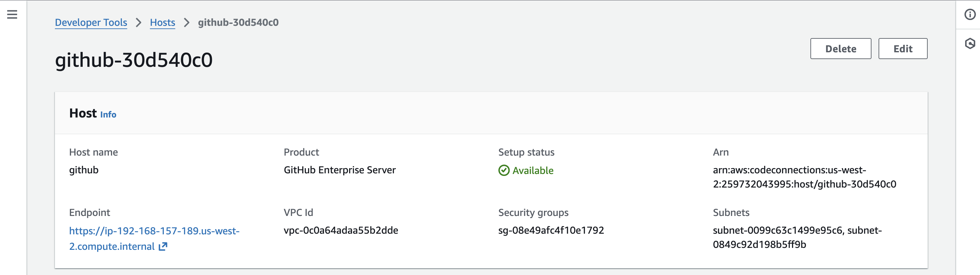The width and height of the screenshot is (980, 275).
Task: Click the host name value github
Action: pos(84,170)
